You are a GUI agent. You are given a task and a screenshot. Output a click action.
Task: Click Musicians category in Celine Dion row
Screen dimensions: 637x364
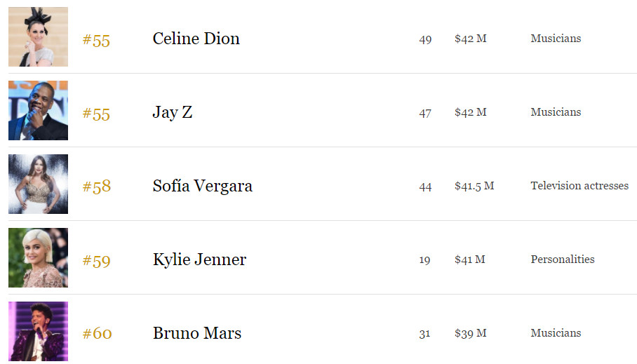(x=556, y=39)
